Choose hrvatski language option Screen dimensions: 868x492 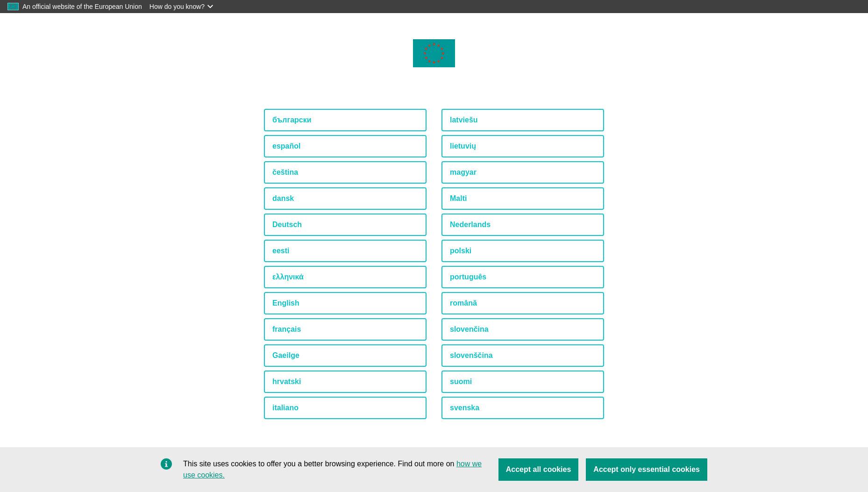pos(345,382)
